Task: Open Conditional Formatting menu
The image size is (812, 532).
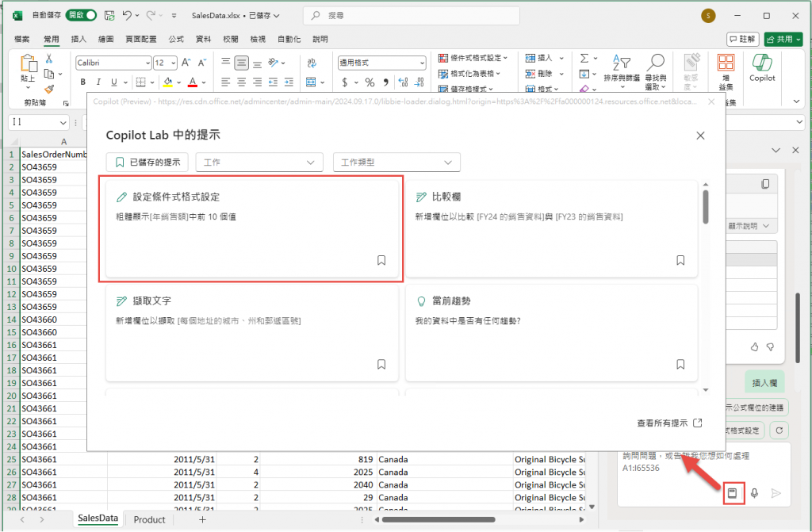Action: click(473, 58)
